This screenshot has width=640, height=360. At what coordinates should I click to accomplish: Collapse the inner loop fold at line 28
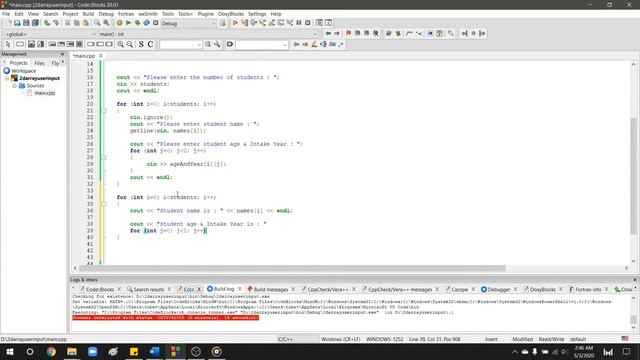(x=104, y=157)
